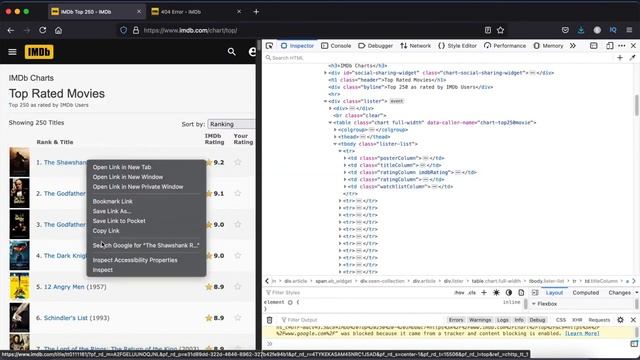Add new style rule plus icon

click(x=484, y=293)
